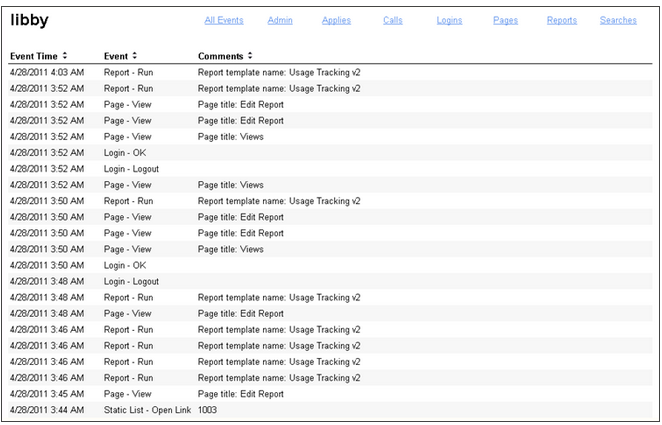Click the libby user heading

[x=29, y=20]
